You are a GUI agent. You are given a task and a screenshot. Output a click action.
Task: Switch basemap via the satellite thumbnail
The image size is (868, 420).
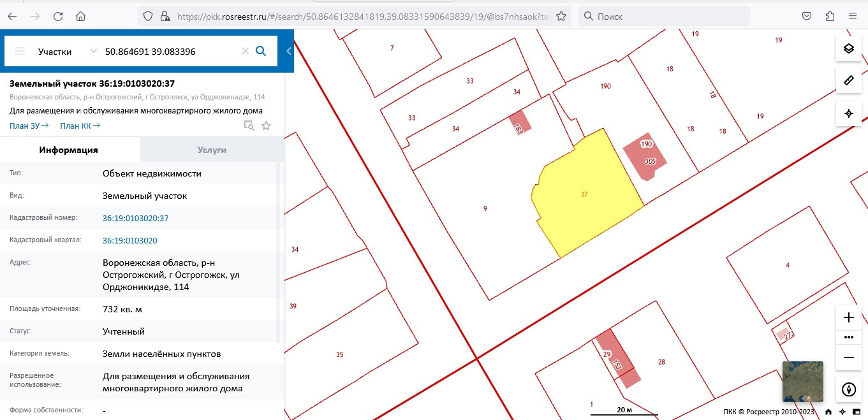[x=802, y=382]
